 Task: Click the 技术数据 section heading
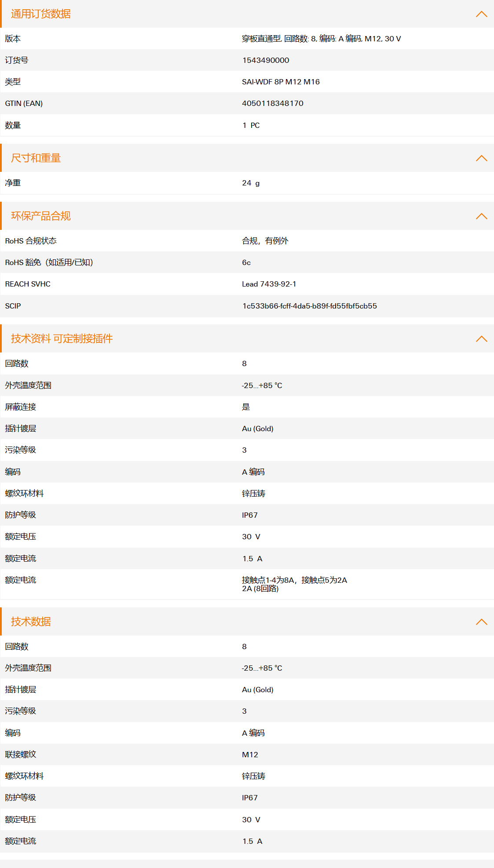click(x=31, y=622)
